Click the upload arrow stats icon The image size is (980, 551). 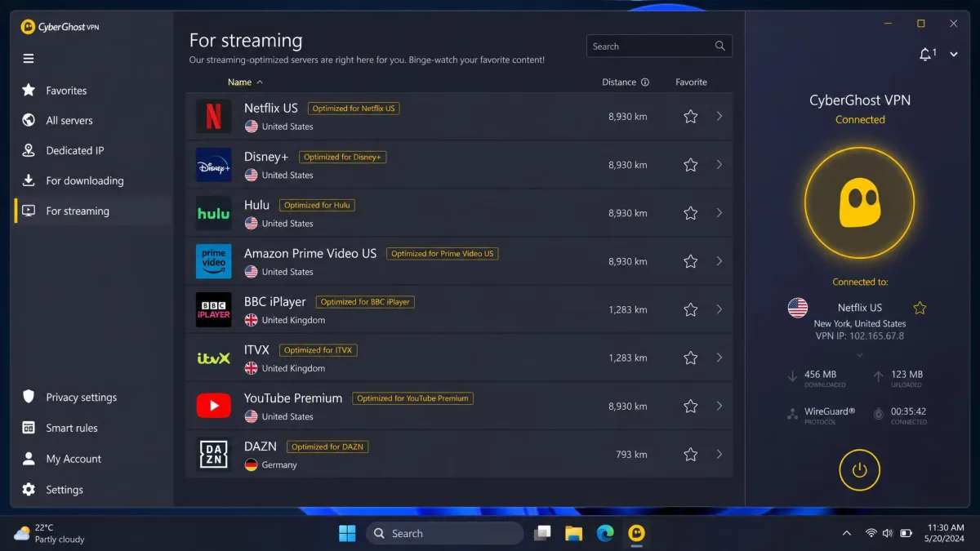pyautogui.click(x=878, y=377)
